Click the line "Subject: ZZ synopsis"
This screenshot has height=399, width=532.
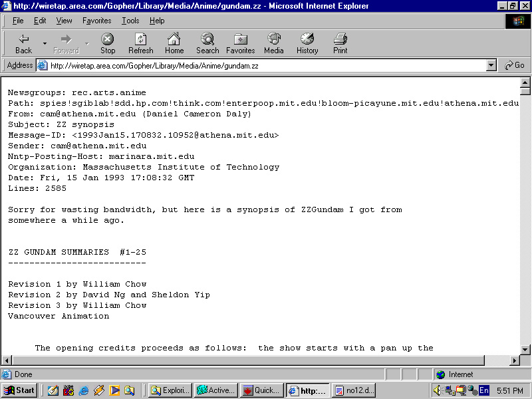61,124
